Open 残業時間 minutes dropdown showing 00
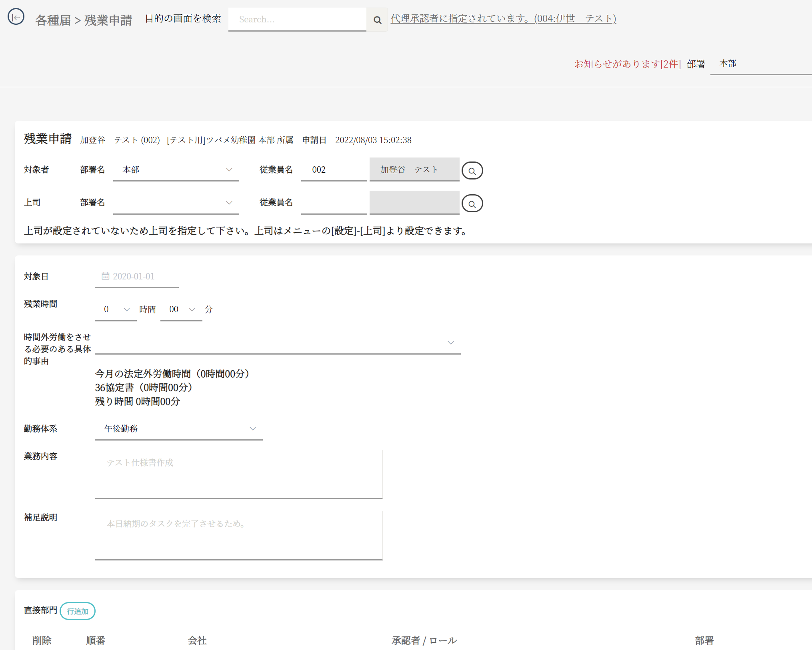This screenshot has height=650, width=812. (x=181, y=309)
